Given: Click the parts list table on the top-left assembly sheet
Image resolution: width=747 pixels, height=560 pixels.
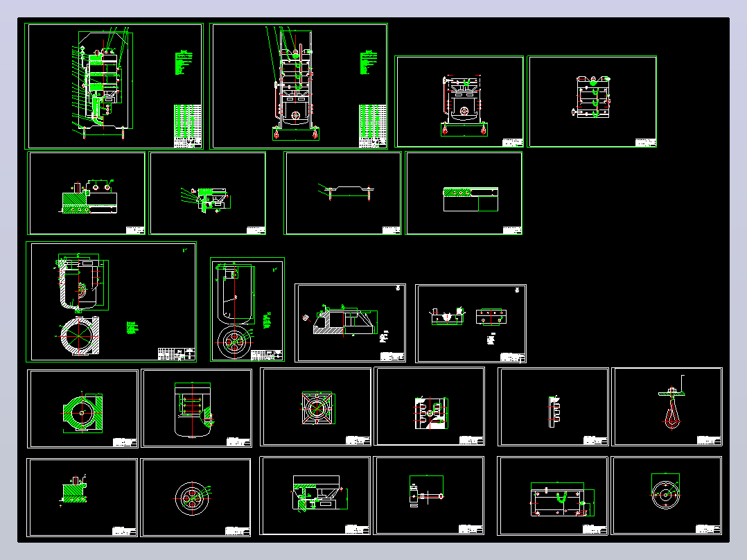Looking at the screenshot, I should [x=187, y=126].
